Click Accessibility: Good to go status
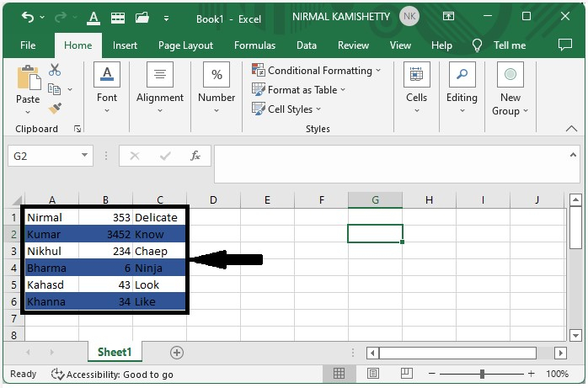The image size is (588, 388). pos(112,375)
